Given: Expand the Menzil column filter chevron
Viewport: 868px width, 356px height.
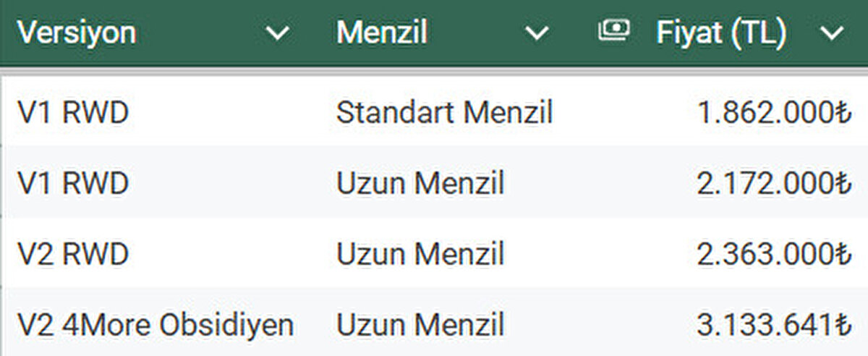Looking at the screenshot, I should coord(536,33).
